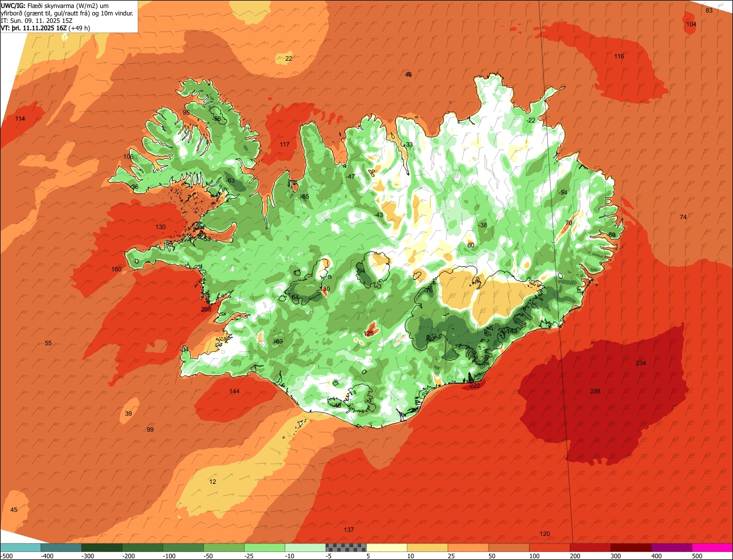Click the map value -63 in the Westfjords
Viewport: 733px width, 560px height.
230,180
